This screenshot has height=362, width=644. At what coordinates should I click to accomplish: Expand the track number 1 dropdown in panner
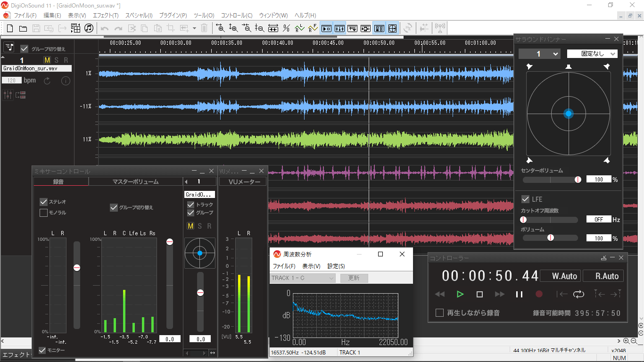(539, 54)
